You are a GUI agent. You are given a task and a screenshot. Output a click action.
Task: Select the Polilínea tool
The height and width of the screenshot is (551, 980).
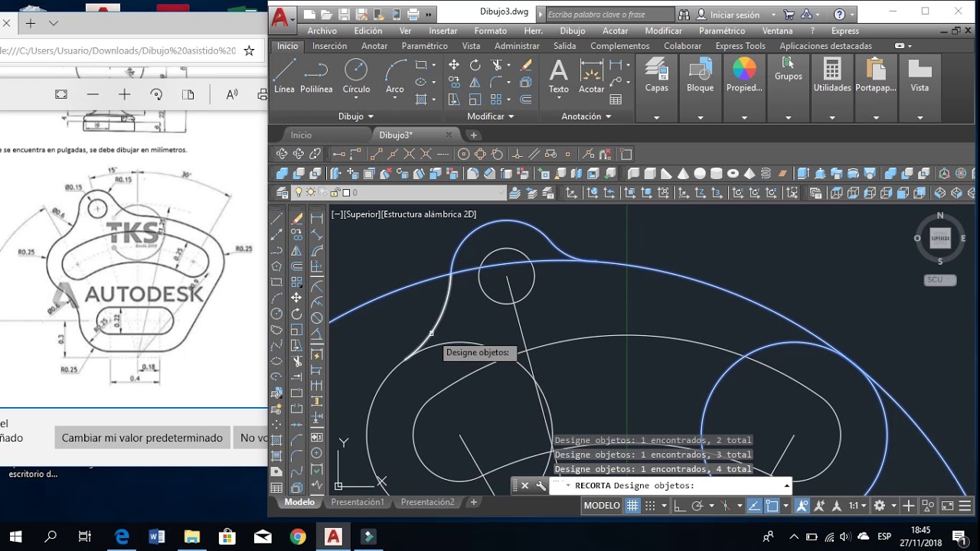click(316, 77)
